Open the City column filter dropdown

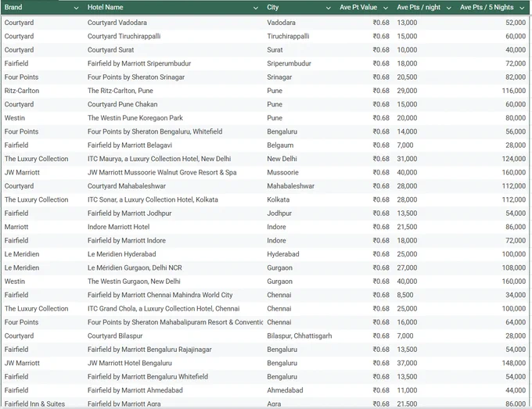[x=328, y=8]
